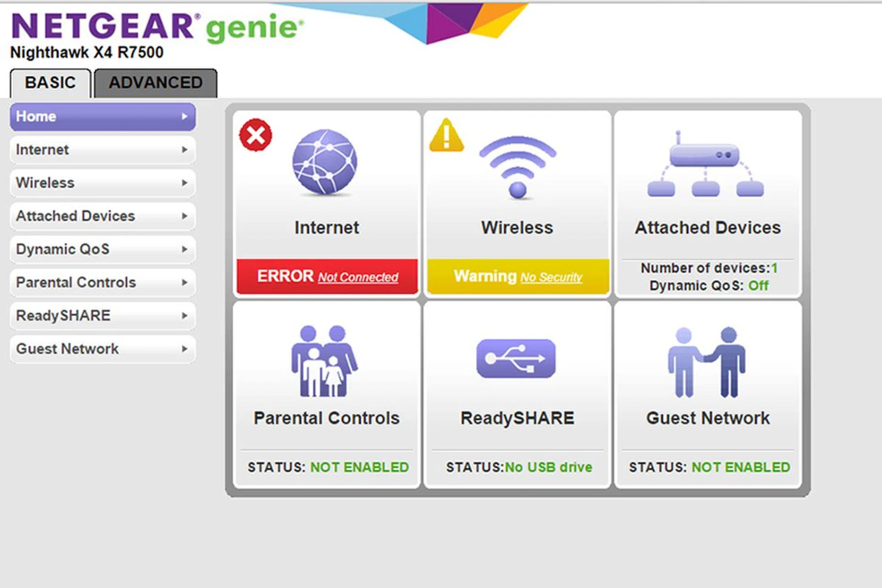Select Home in the sidebar
Viewport: 882px width, 588px height.
click(102, 117)
